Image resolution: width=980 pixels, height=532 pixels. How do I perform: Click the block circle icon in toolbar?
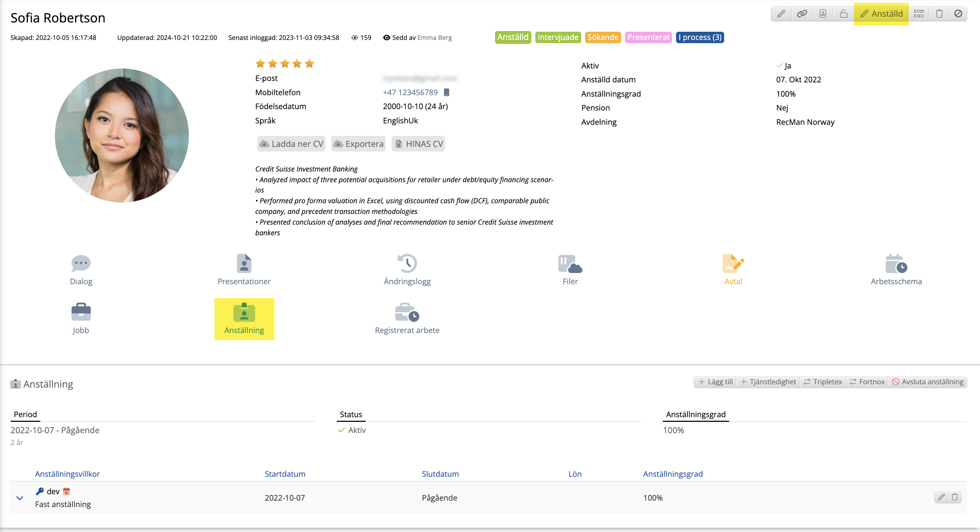958,14
